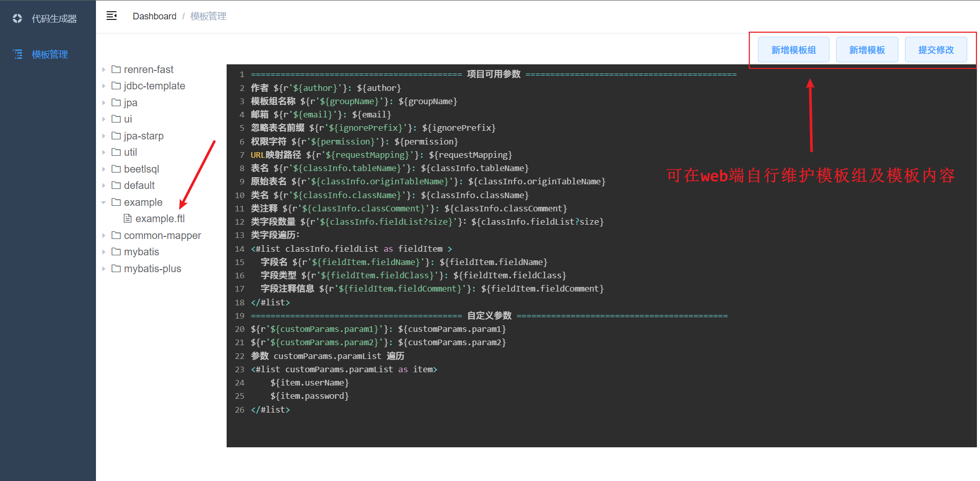Click the URL映射路径 requestMapping editor line
This screenshot has width=980, height=481.
(381, 155)
